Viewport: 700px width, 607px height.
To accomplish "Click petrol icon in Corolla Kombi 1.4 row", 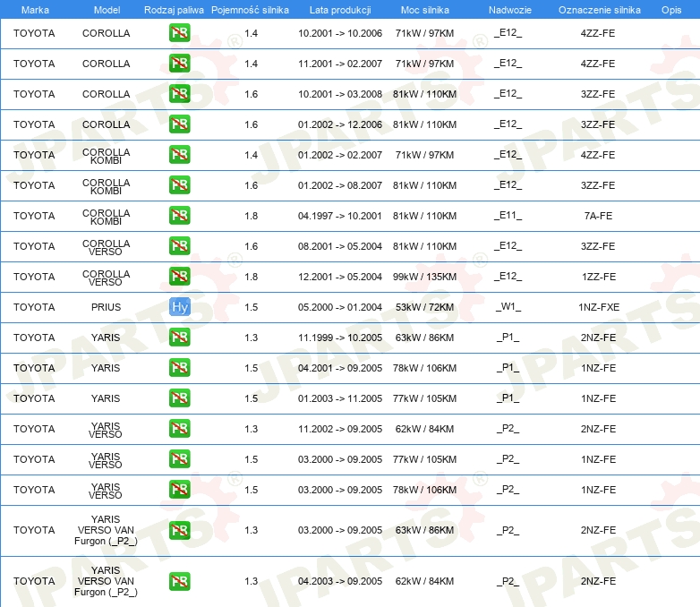I will [x=179, y=155].
